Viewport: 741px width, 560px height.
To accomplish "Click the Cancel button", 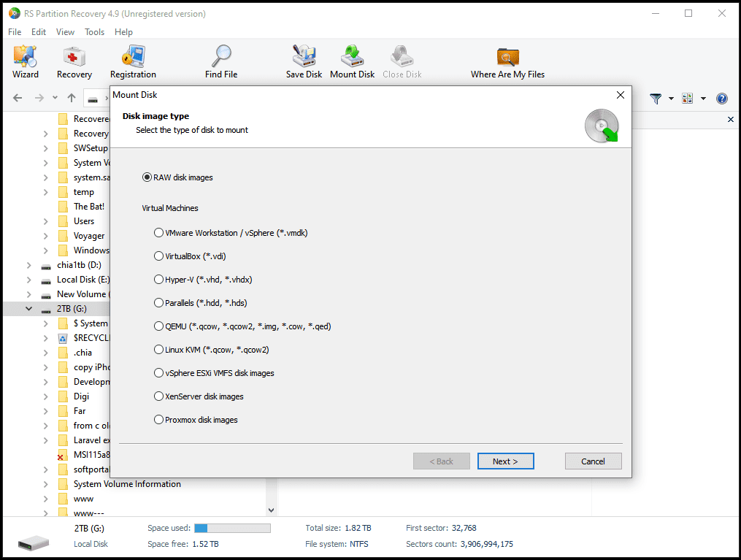I will [593, 461].
